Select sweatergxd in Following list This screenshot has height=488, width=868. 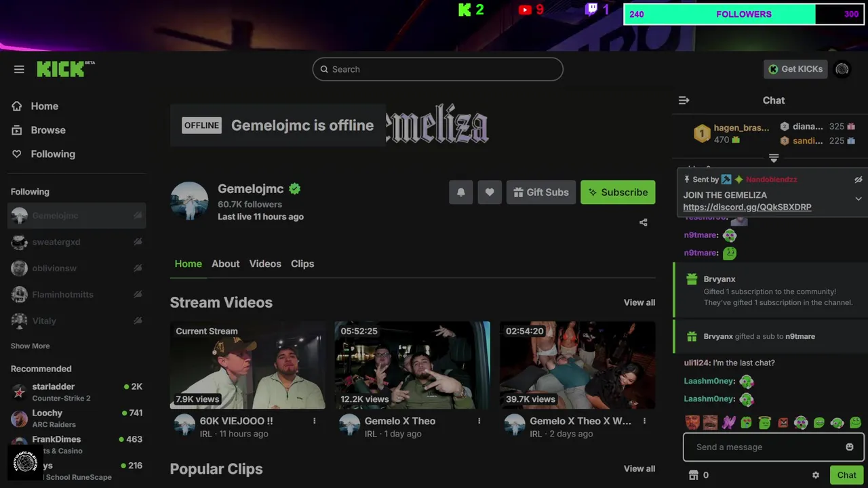pos(77,242)
